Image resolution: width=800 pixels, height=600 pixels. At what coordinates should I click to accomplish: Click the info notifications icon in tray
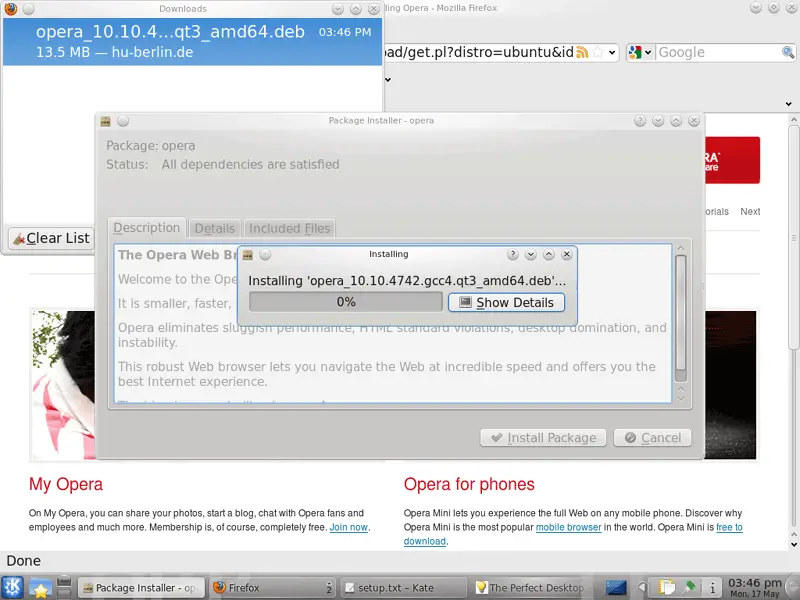(712, 588)
